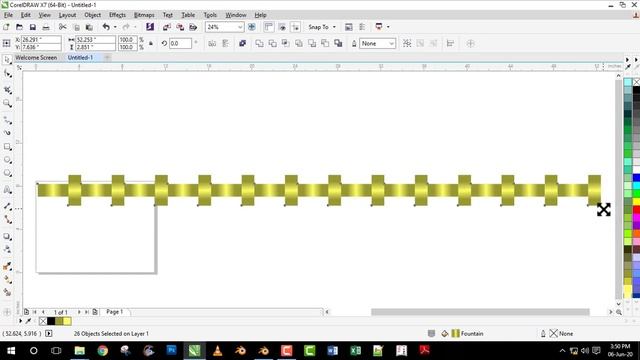Image resolution: width=640 pixels, height=360 pixels.
Task: Open the File menu
Action: tap(8, 15)
